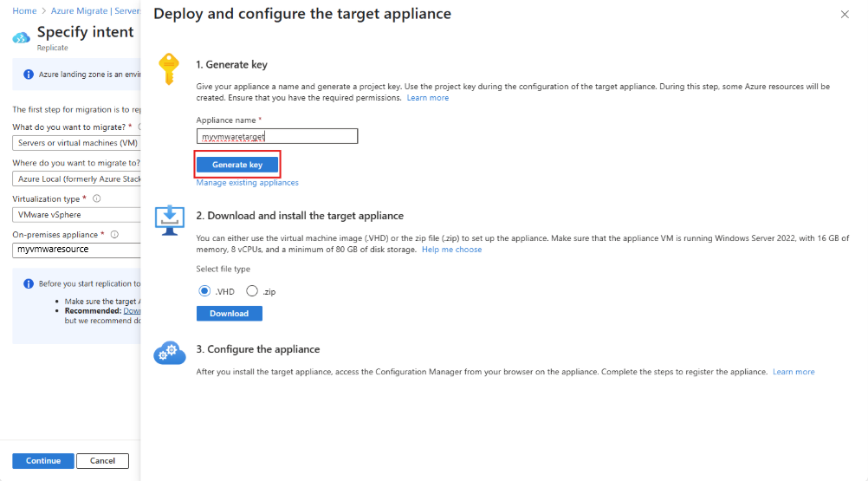
Task: Click the Download button
Action: pyautogui.click(x=230, y=313)
